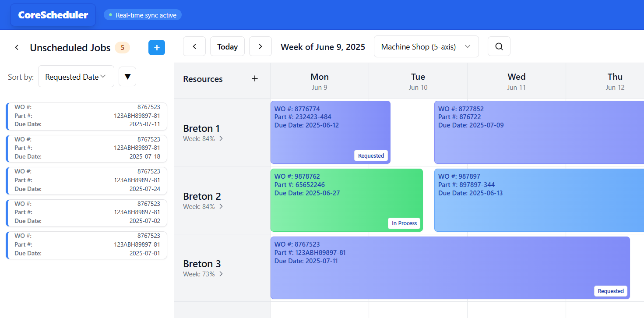Click the CoreScheduler logo

tap(53, 14)
